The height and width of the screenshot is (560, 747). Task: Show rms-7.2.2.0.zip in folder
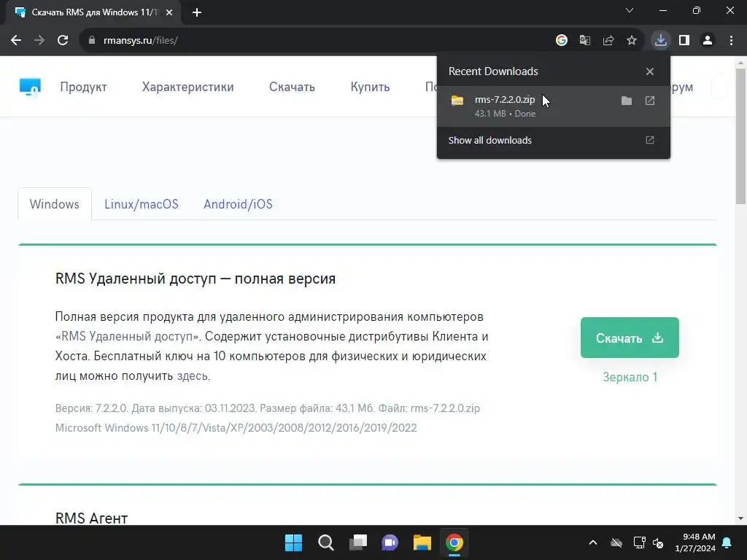627,101
